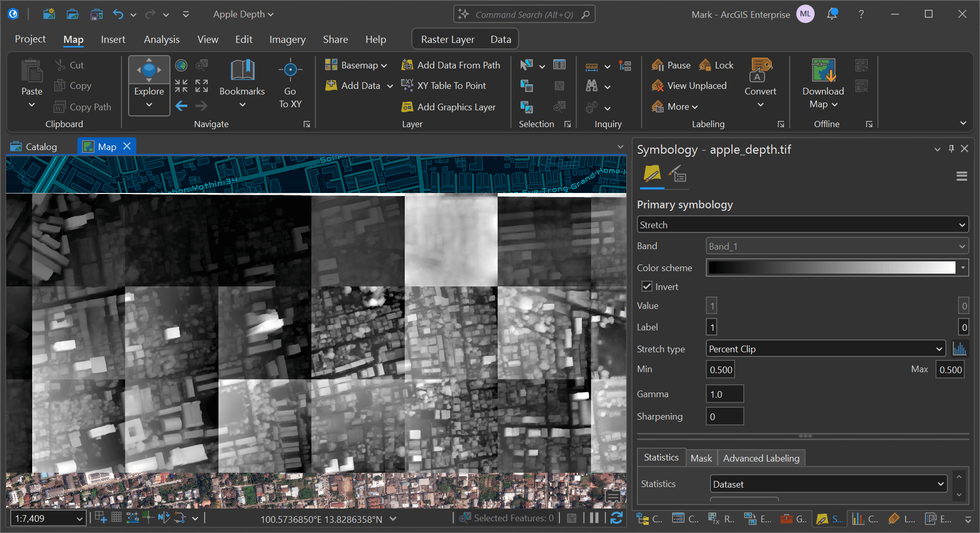Click the Fixed Zoom Out arrows icon
The image size is (980, 533).
point(202,86)
